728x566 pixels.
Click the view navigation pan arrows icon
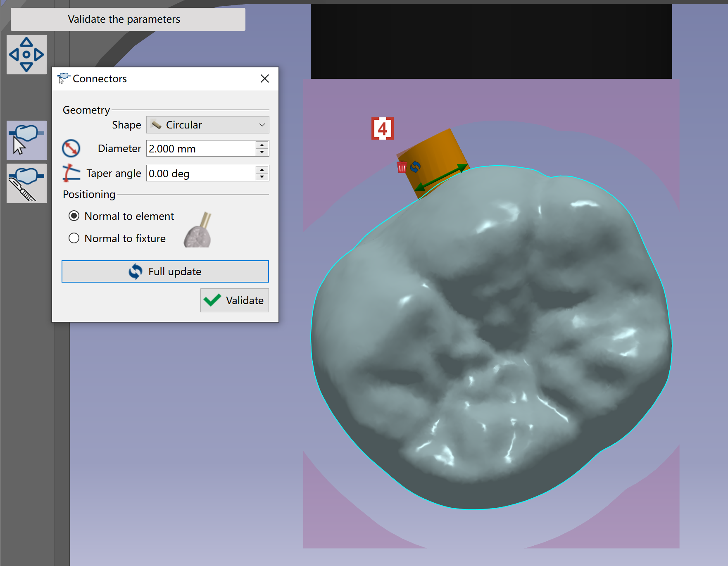tap(26, 55)
